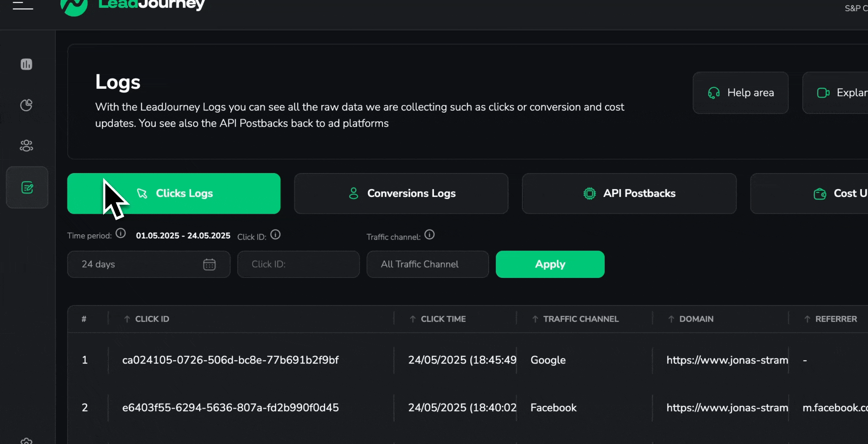Open the domain link in the Facebook row
This screenshot has width=868, height=444.
(x=727, y=408)
